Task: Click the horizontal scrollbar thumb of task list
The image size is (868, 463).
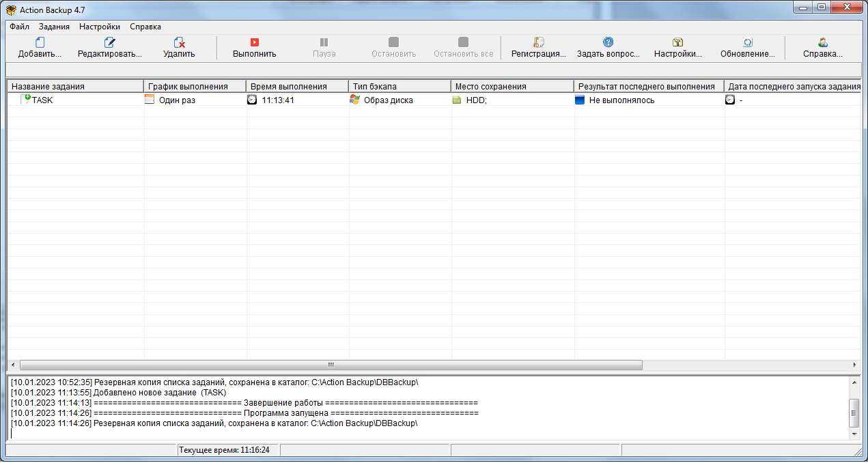Action: coord(331,365)
